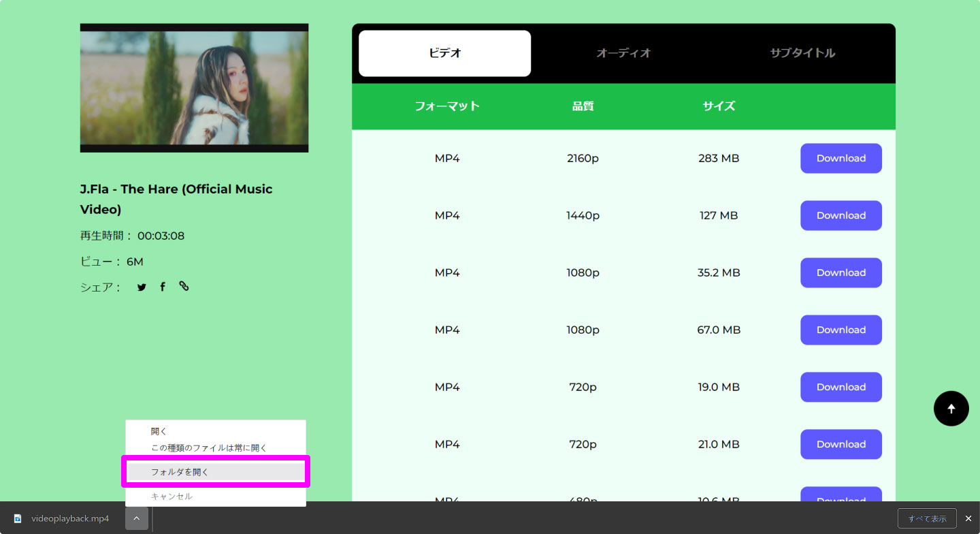Image resolution: width=980 pixels, height=534 pixels.
Task: Download the 1080p 35.2 MB MP4
Action: pos(841,272)
